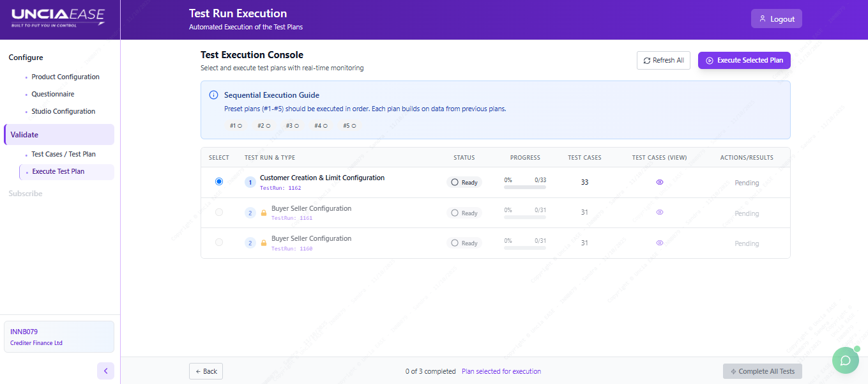The height and width of the screenshot is (384, 868).
Task: Expand the Configure sidebar section
Action: [x=26, y=58]
